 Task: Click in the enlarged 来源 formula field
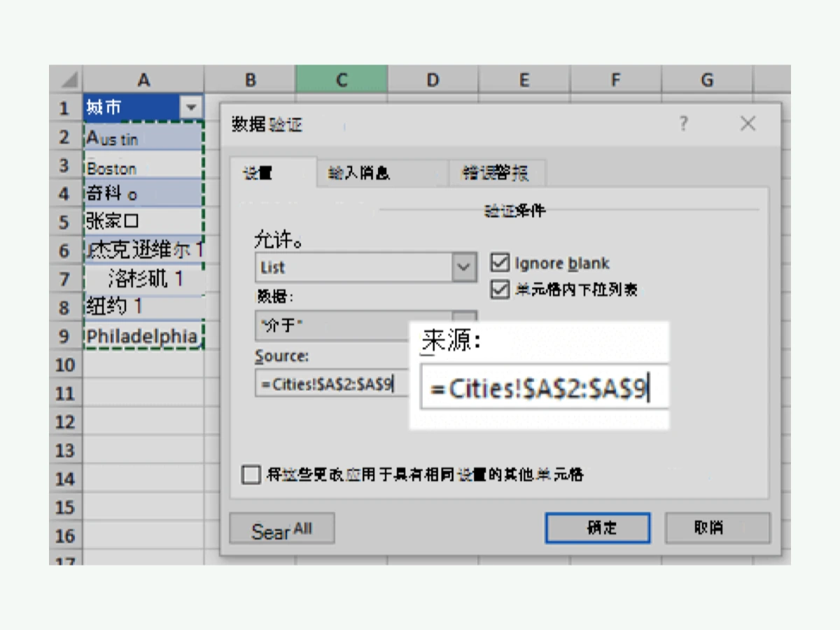point(545,386)
